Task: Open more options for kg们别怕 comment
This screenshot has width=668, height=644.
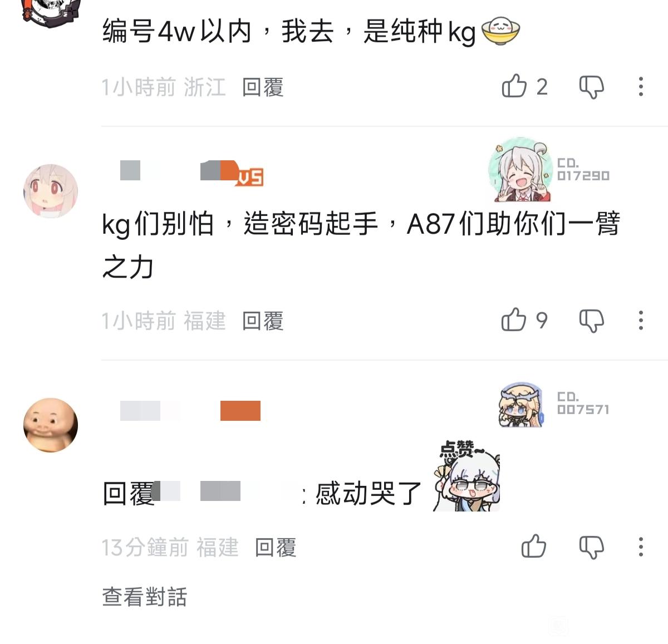Action: pyautogui.click(x=641, y=320)
